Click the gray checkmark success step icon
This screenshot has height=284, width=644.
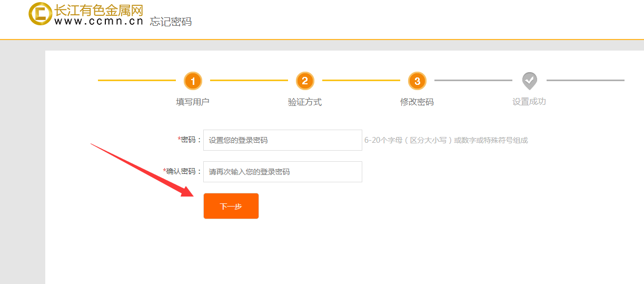coord(529,81)
